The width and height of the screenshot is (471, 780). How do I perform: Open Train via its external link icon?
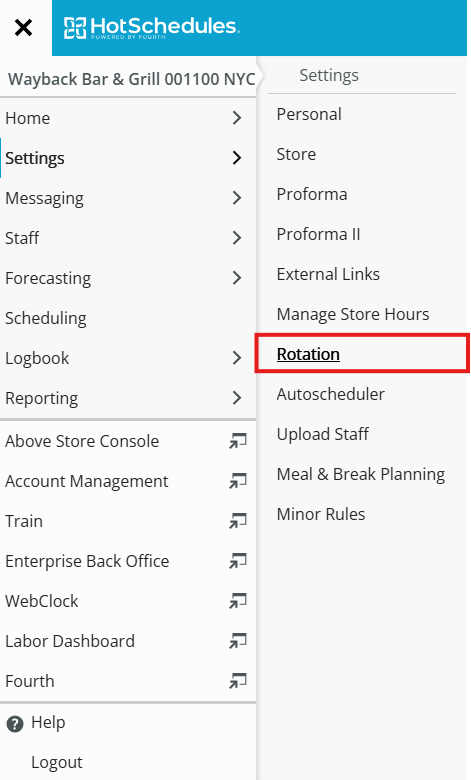tap(238, 521)
